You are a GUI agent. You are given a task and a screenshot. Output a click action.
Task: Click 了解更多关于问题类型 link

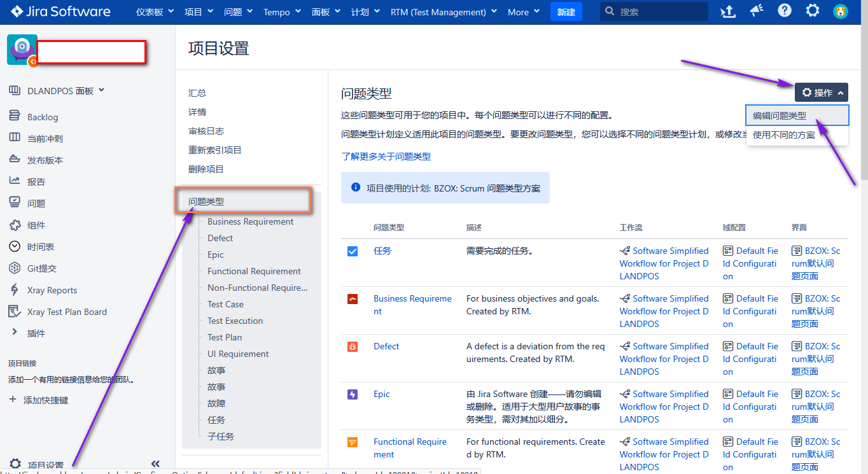pos(386,157)
